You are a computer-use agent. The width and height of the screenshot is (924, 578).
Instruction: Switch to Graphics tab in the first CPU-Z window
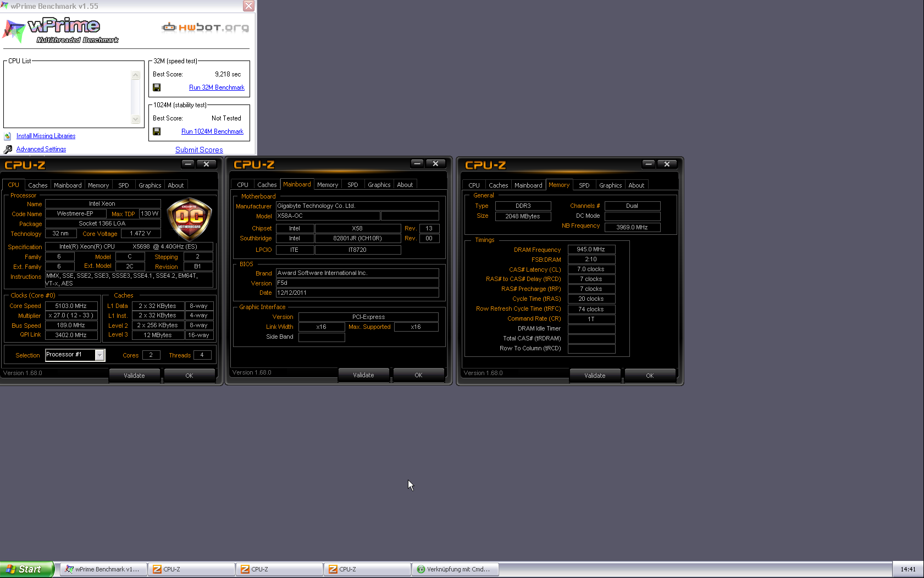(x=150, y=185)
